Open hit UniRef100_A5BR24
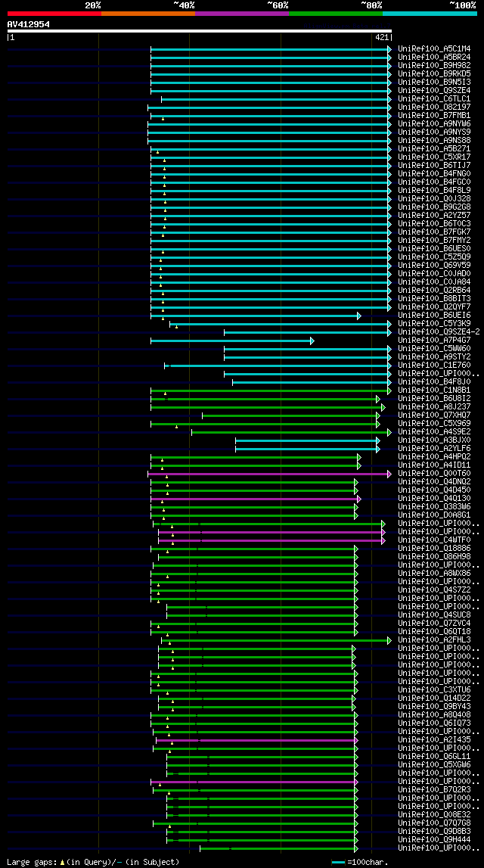The image size is (484, 868). pyautogui.click(x=434, y=57)
